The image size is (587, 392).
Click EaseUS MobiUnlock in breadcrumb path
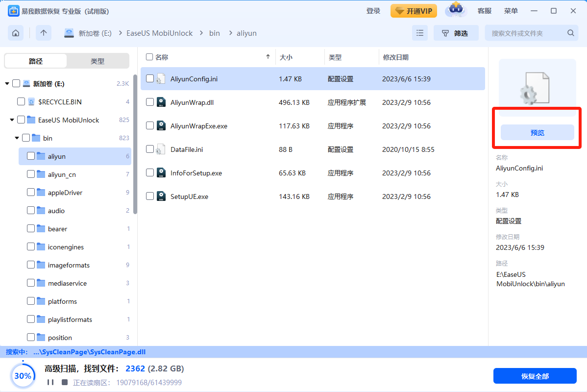click(159, 33)
